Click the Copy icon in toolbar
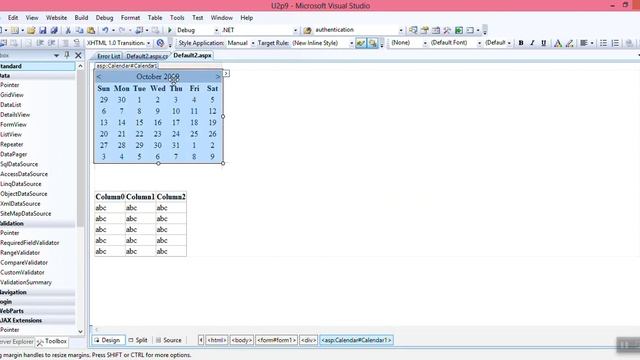This screenshot has height=360, width=640. (79, 30)
